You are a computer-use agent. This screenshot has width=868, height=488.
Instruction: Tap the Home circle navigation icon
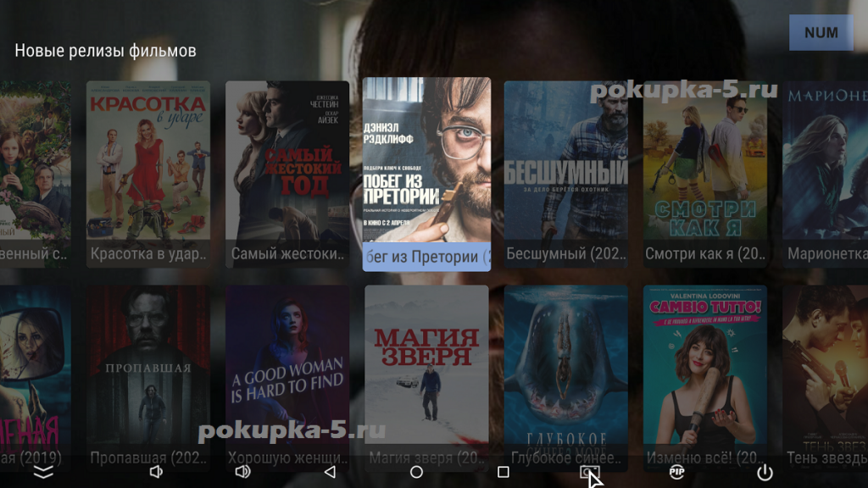coord(416,472)
